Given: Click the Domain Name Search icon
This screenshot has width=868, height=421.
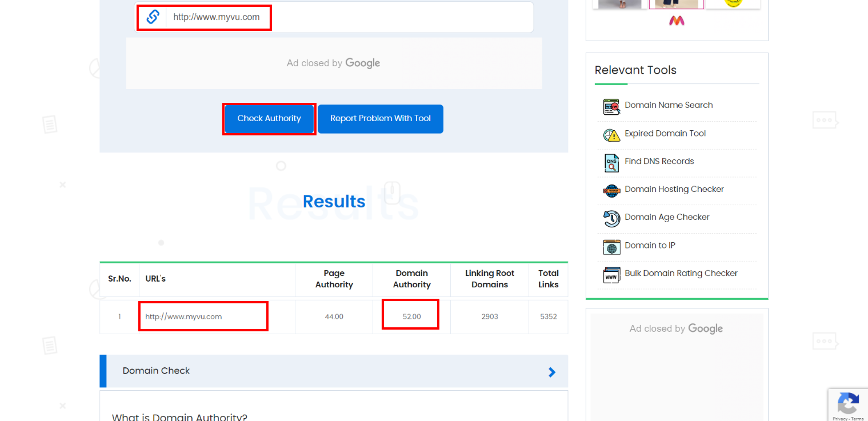Looking at the screenshot, I should click(611, 106).
